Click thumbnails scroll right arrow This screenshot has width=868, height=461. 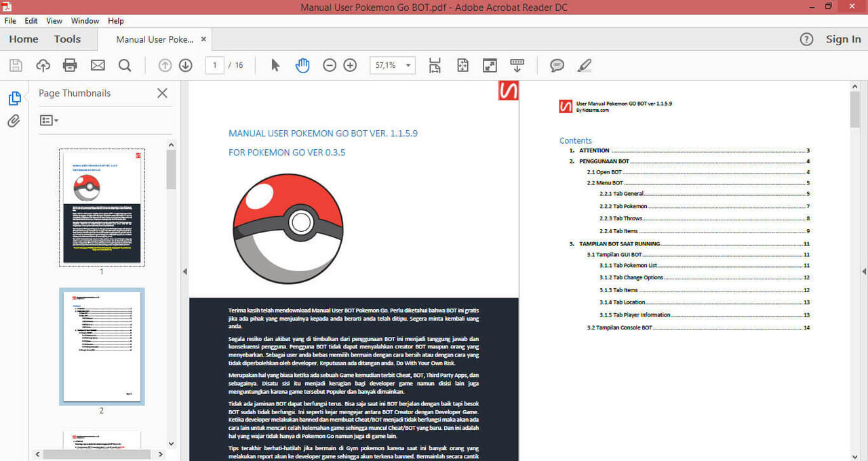point(161,454)
